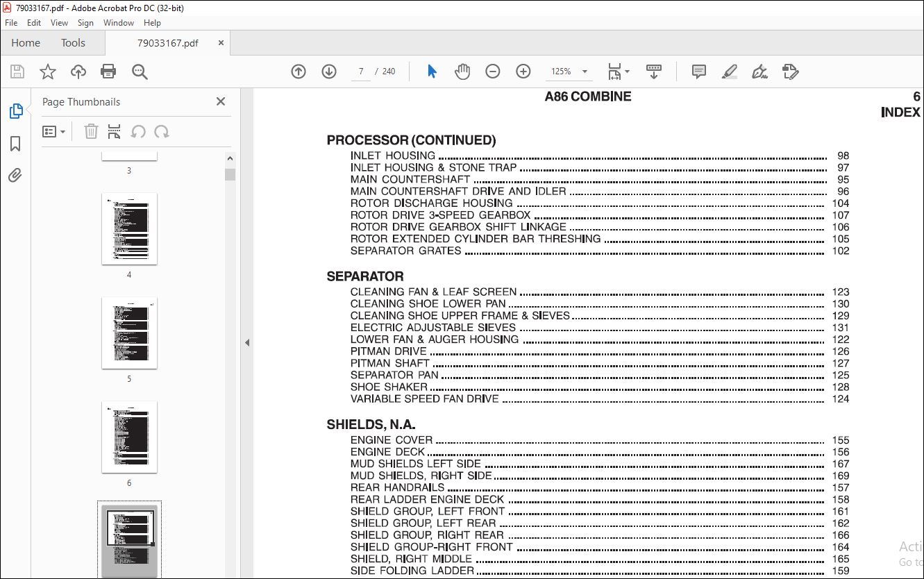
Task: Open the View menu
Action: 59,23
